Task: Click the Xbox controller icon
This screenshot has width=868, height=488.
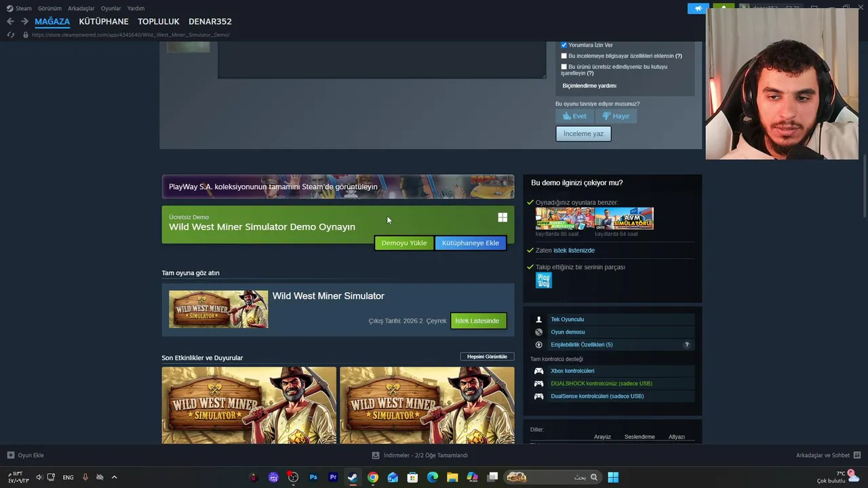Action: [x=539, y=371]
